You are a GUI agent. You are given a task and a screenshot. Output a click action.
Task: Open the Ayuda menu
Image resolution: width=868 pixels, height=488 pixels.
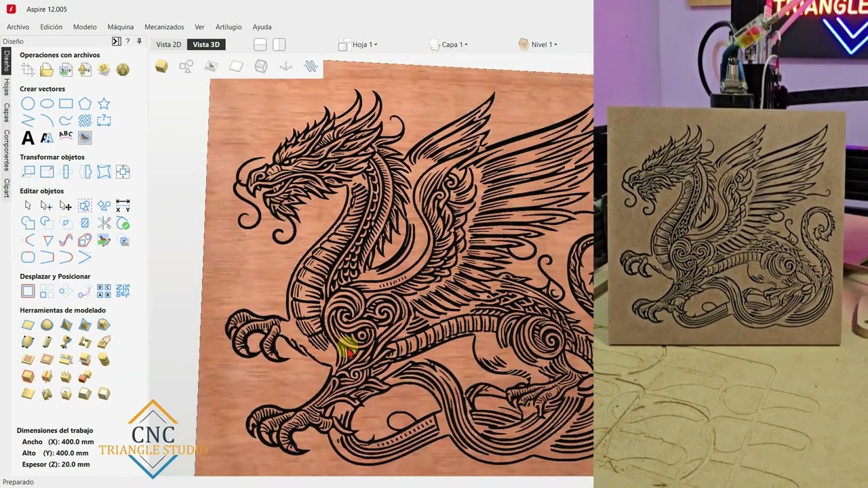(x=262, y=27)
